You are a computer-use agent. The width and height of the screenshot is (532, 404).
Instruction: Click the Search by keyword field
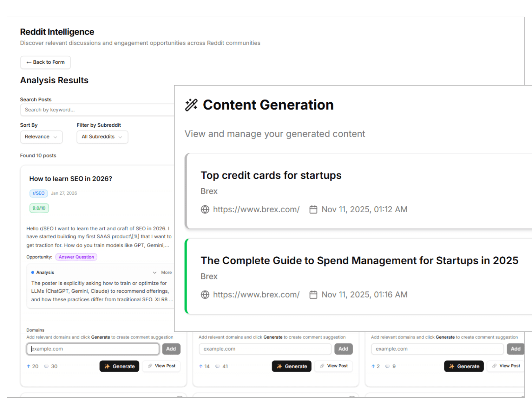click(97, 110)
